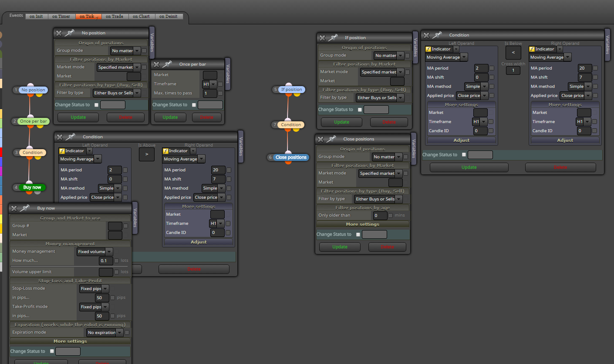Click Update in the No position panel
This screenshot has width=614, height=364.
[78, 117]
